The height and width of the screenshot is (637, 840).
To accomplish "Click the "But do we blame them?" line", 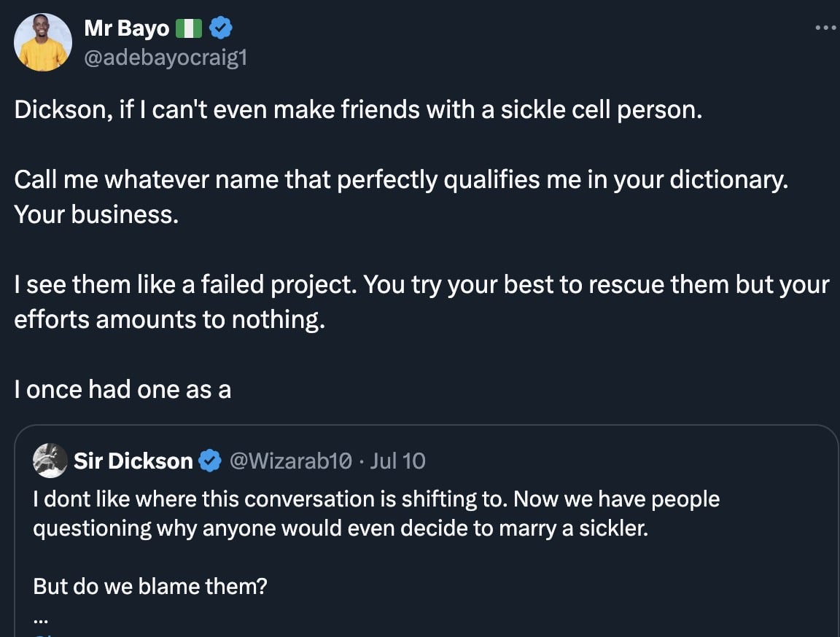I will pos(150,585).
